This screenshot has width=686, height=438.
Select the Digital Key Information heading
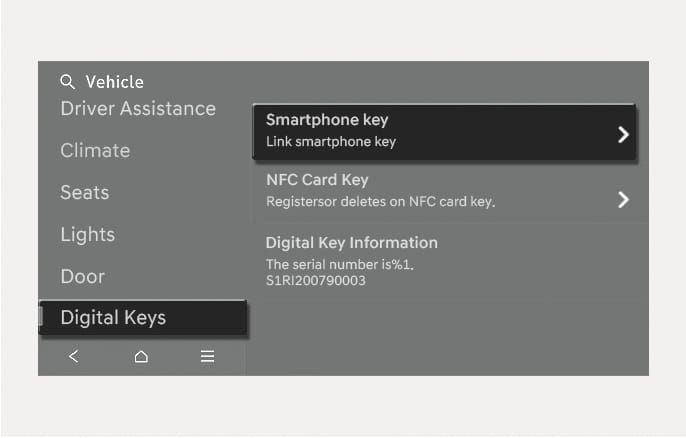pos(352,242)
